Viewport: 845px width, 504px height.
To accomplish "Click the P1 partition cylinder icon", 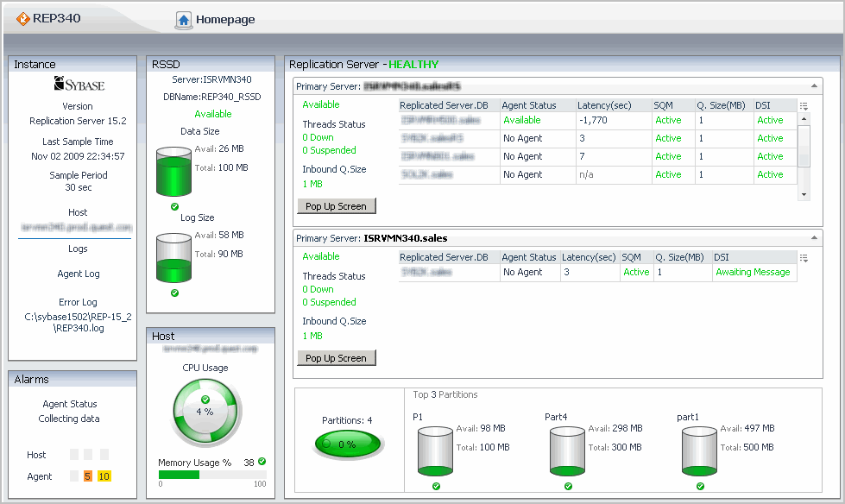I will 435,450.
